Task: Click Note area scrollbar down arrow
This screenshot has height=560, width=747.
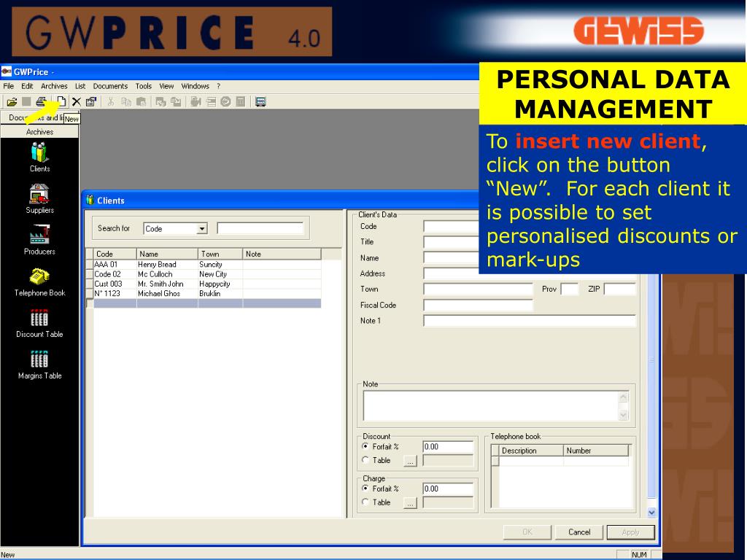Action: tap(624, 415)
